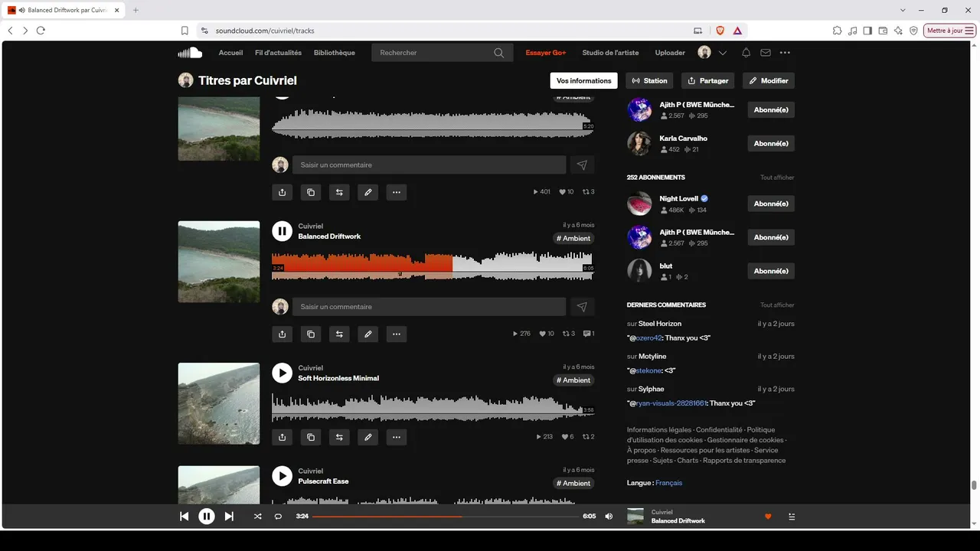Click Tout afficher beside Derniers commentaires
Image resolution: width=980 pixels, height=551 pixels.
tap(777, 305)
